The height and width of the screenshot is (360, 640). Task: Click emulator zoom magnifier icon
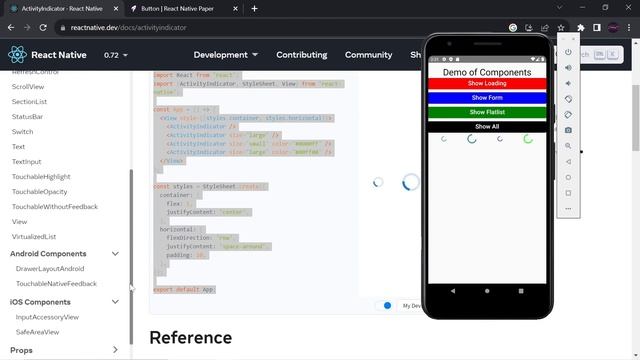568,146
